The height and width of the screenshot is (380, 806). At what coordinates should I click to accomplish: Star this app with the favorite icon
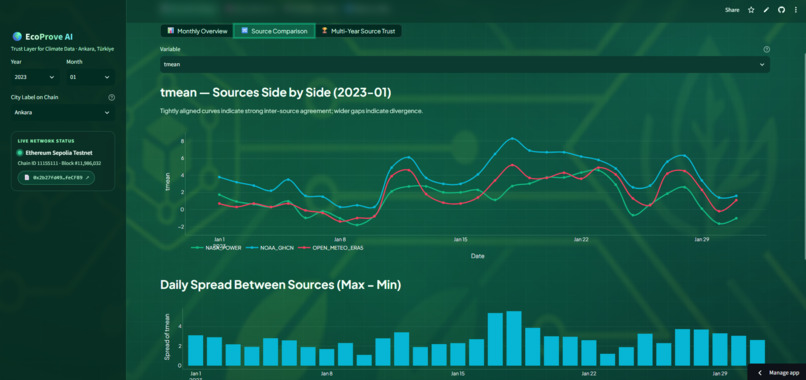751,10
